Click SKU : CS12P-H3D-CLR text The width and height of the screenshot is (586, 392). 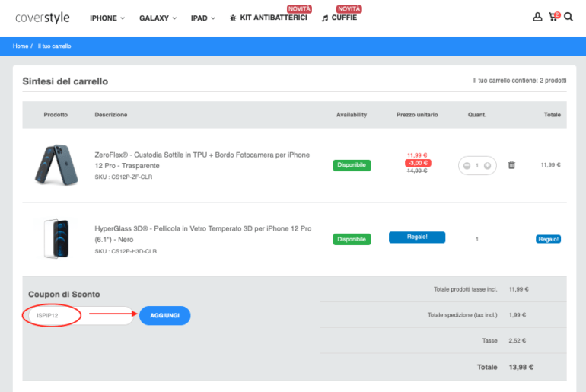coord(126,251)
